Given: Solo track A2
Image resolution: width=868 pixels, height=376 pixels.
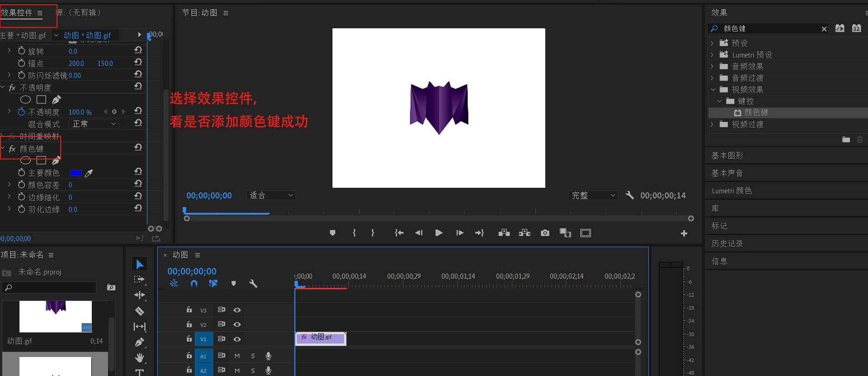Looking at the screenshot, I should [253, 370].
